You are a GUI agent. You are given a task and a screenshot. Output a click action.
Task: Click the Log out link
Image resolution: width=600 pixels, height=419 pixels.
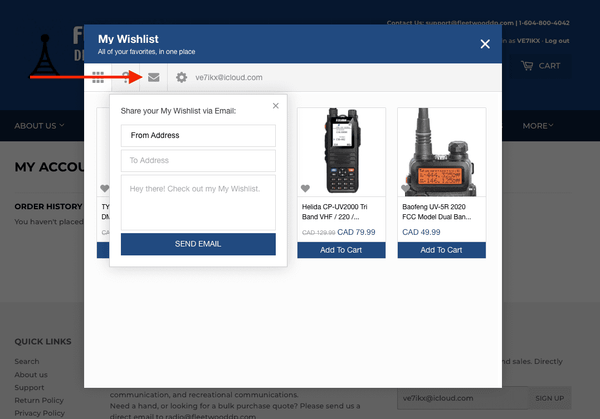(557, 41)
